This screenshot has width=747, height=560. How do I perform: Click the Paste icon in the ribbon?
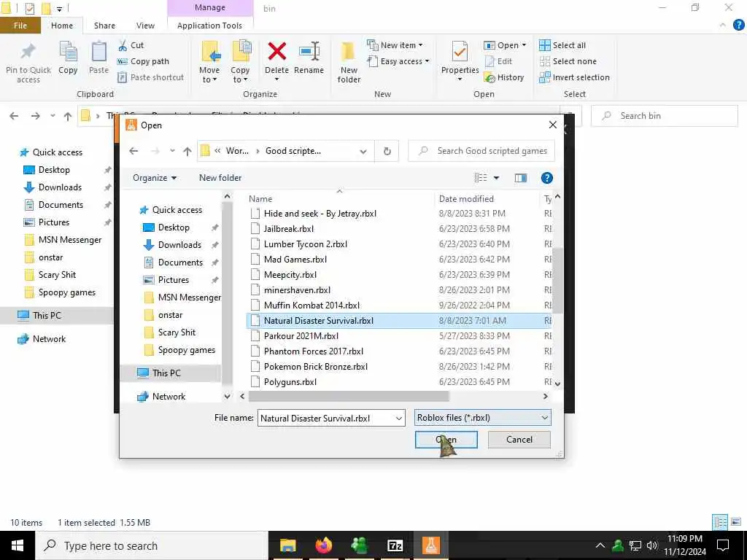coord(98,52)
